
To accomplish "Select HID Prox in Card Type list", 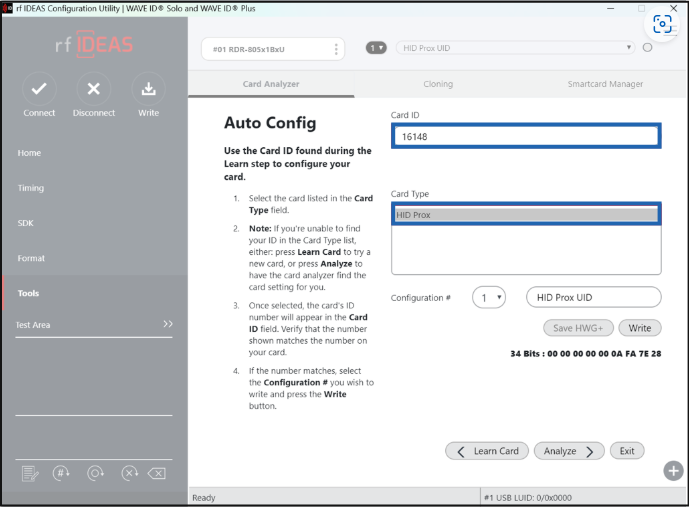I will 526,215.
